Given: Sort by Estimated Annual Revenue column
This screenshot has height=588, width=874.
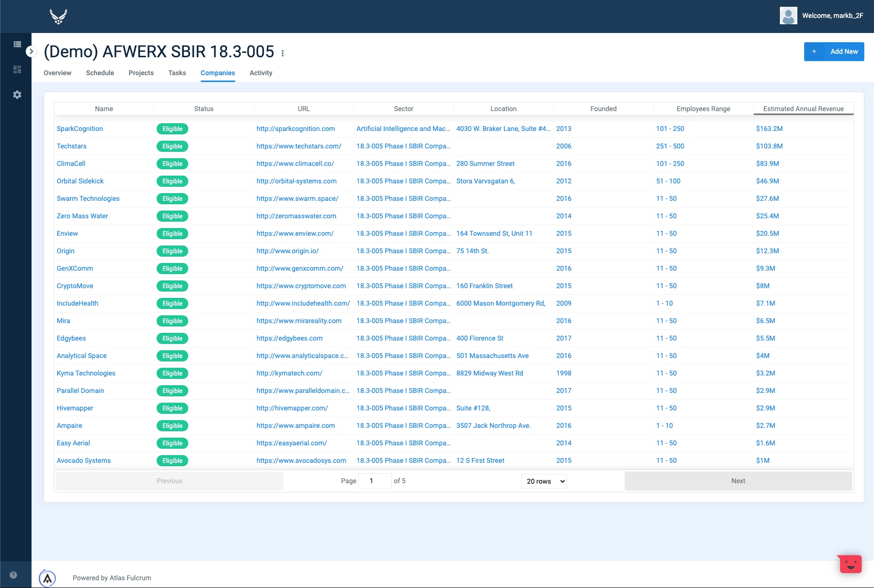Looking at the screenshot, I should click(803, 109).
